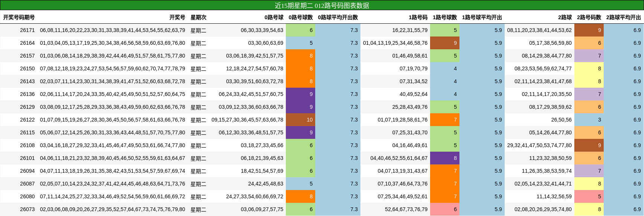Select period number 26087
The width and height of the screenshot is (644, 216).
(x=27, y=184)
